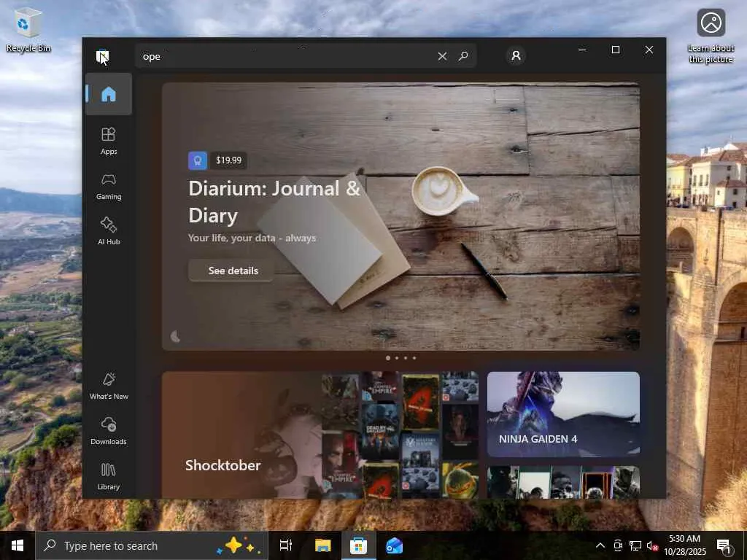The height and width of the screenshot is (560, 747).
Task: Open the Shocktober collection card
Action: click(x=320, y=435)
